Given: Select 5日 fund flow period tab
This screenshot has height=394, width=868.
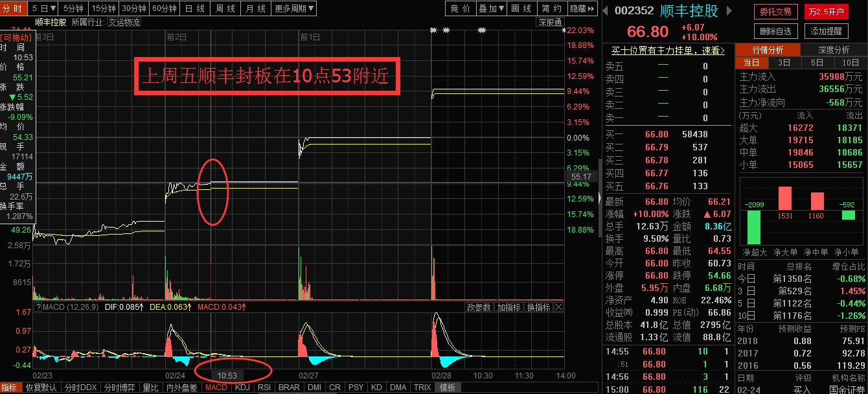Looking at the screenshot, I should coord(817,63).
